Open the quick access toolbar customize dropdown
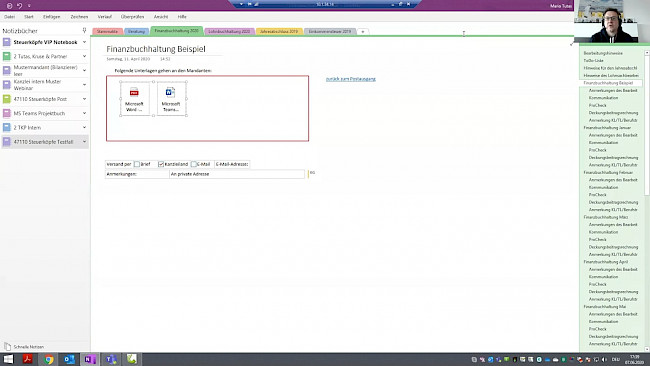The height and width of the screenshot is (366, 650). 29,6
